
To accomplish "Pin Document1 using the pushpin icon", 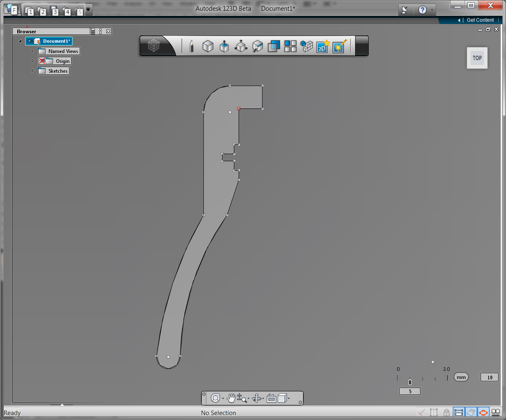I will tap(39, 42).
